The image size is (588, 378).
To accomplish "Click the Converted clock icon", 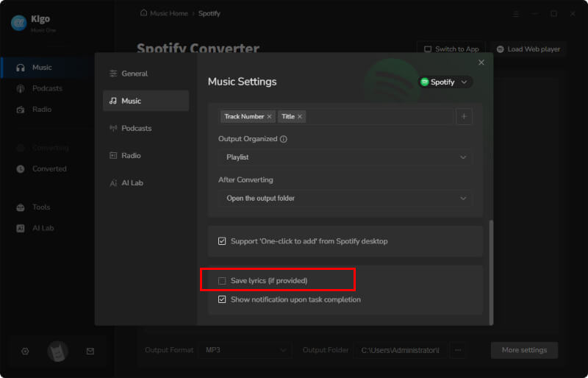I will pos(21,169).
